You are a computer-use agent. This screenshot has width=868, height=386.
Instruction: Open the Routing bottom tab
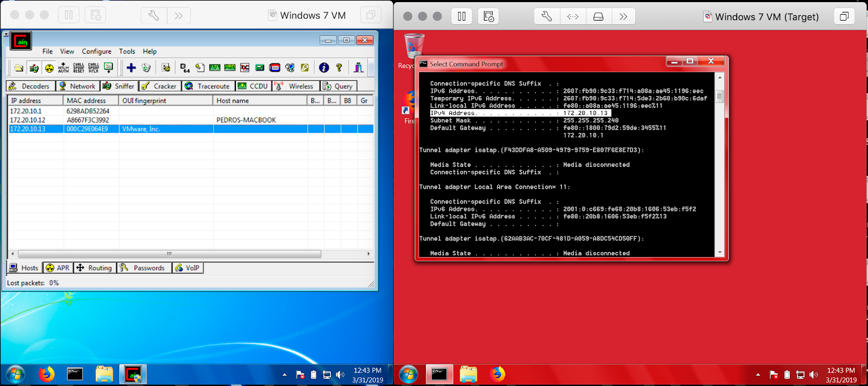[x=94, y=268]
